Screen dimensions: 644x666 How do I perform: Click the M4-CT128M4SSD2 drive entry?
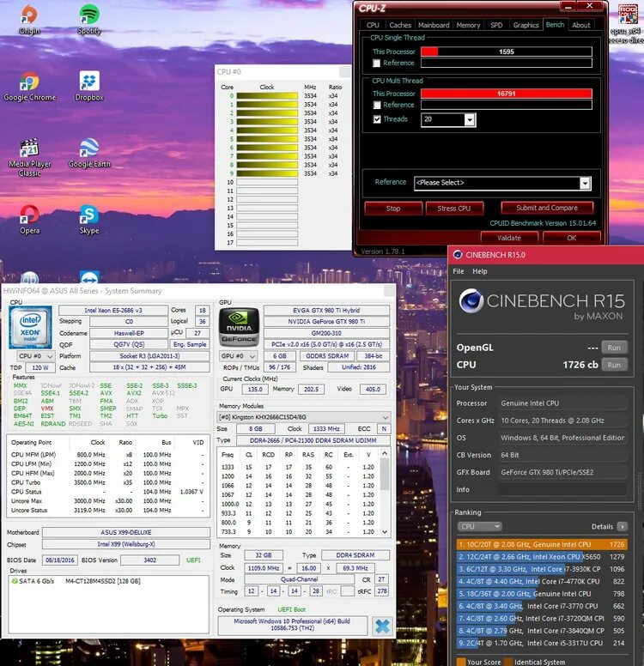coord(102,581)
